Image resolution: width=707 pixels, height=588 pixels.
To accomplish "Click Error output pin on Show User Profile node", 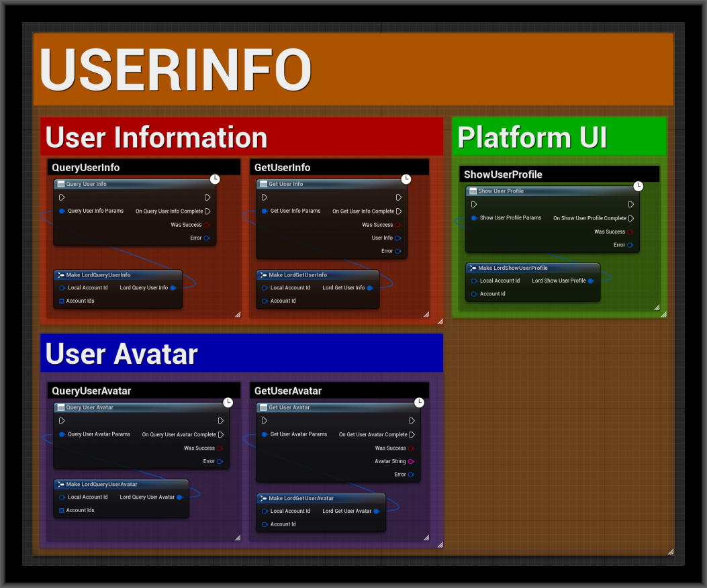I will coord(629,245).
